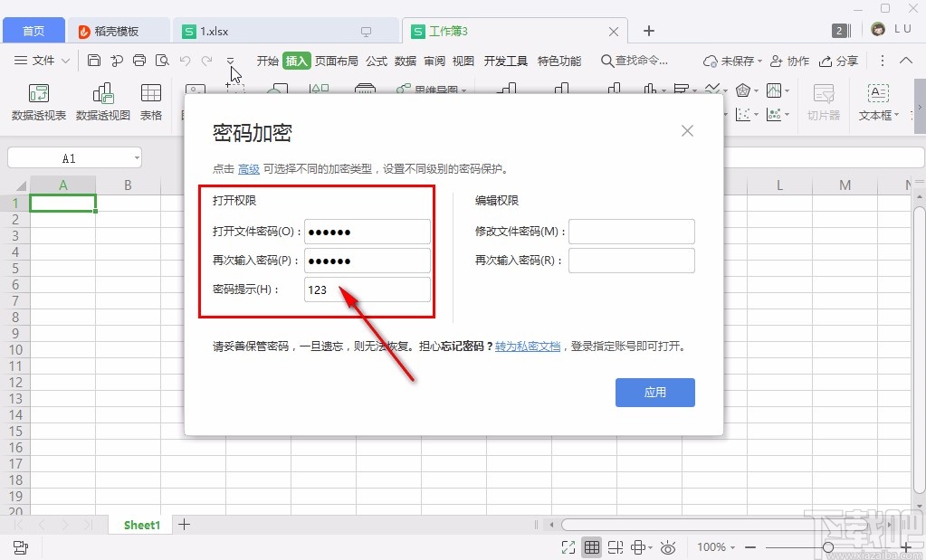Open the 页面布局 ribbon tab

pos(335,61)
